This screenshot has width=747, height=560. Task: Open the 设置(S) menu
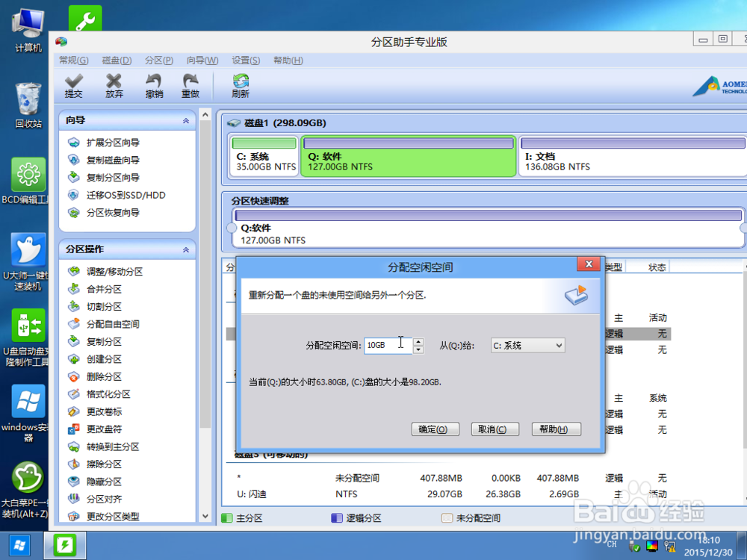(245, 60)
